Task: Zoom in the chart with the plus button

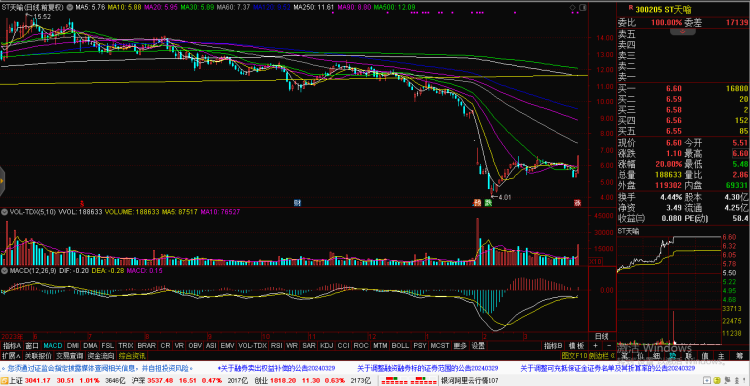Action: click(596, 345)
